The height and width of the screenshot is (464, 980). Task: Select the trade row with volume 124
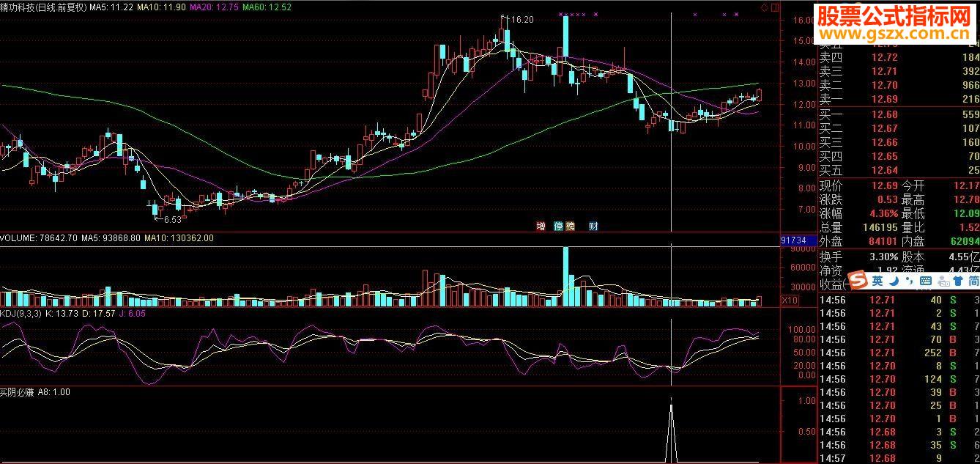[899, 379]
